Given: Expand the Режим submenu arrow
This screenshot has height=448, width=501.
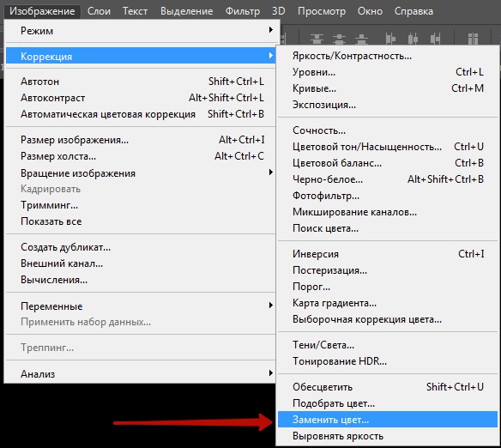Looking at the screenshot, I should point(270,30).
